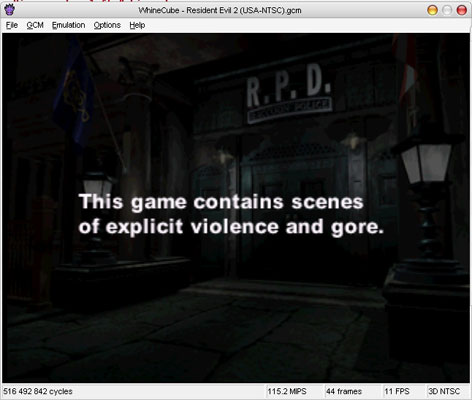The image size is (472, 400).
Task: Close the WhineCube window with red button
Action: pyautogui.click(x=461, y=10)
